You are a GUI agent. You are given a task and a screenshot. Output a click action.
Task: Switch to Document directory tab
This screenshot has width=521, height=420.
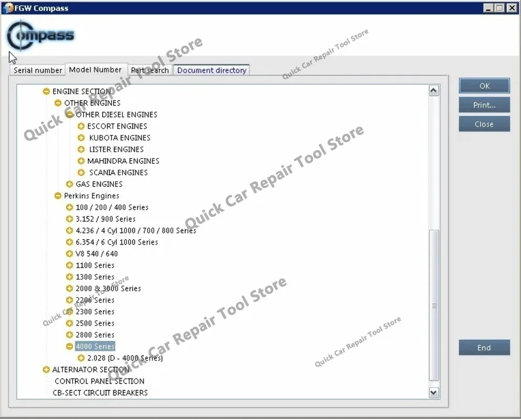[212, 70]
